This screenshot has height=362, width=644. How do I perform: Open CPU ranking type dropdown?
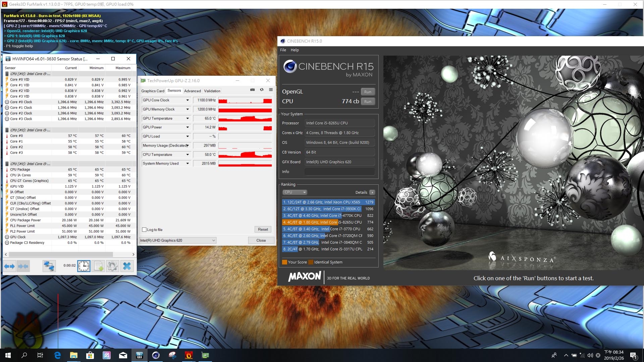tap(295, 192)
